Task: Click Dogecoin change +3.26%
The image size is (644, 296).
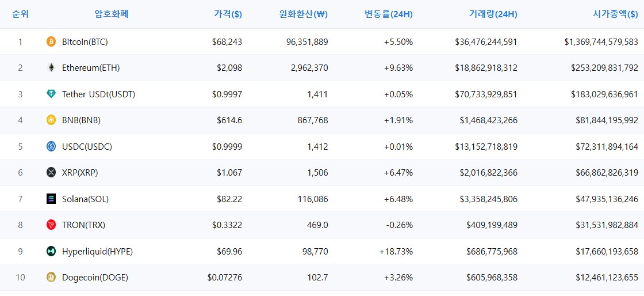Action: point(398,278)
